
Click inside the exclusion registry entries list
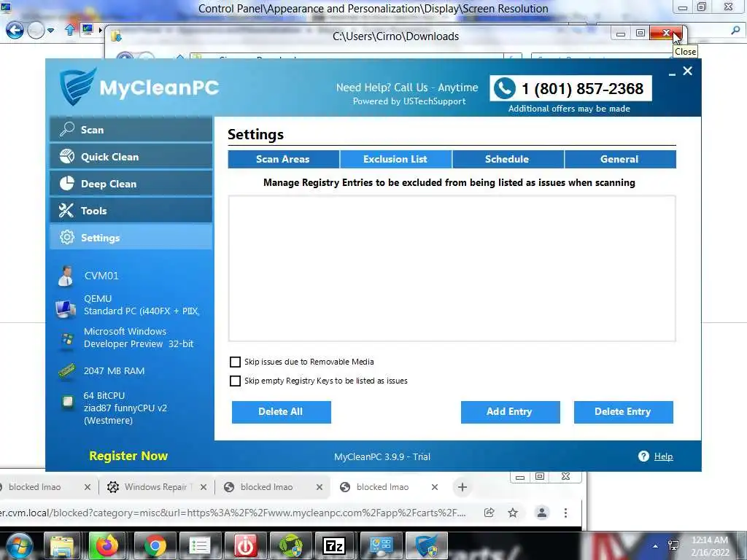tap(452, 268)
